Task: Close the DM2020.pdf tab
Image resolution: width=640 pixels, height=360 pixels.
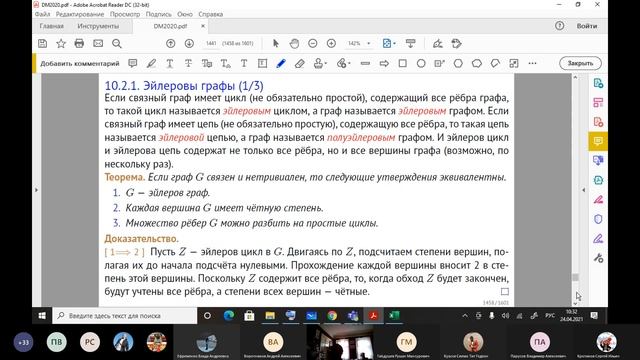Action: click(203, 26)
